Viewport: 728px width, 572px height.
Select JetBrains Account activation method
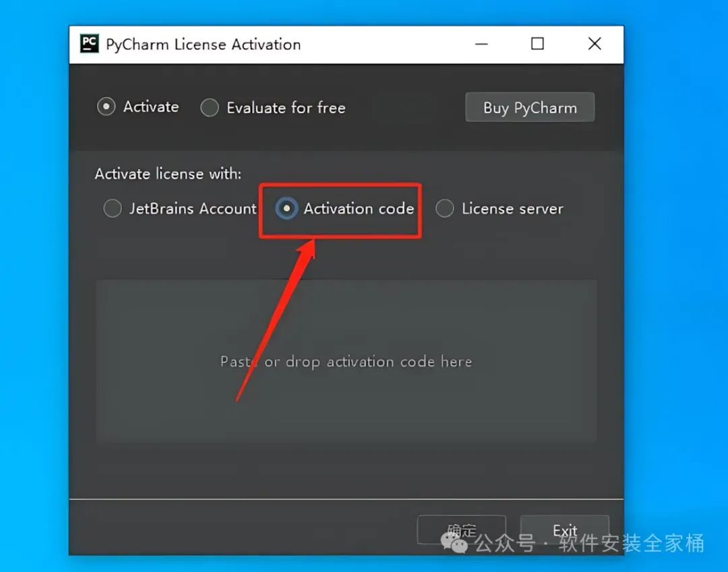113,208
